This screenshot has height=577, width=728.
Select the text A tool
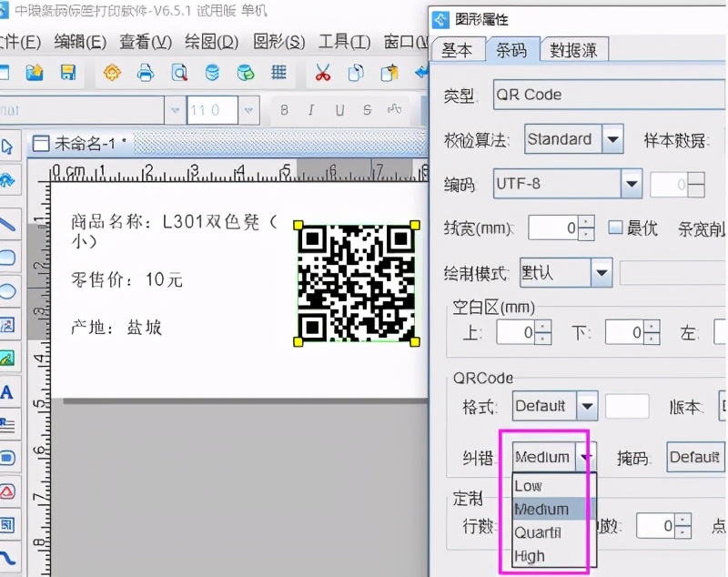[7, 392]
